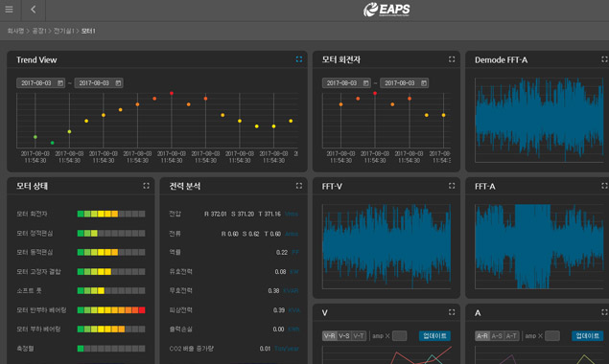Click power factor value 0.22
609x364 pixels.
282,252
